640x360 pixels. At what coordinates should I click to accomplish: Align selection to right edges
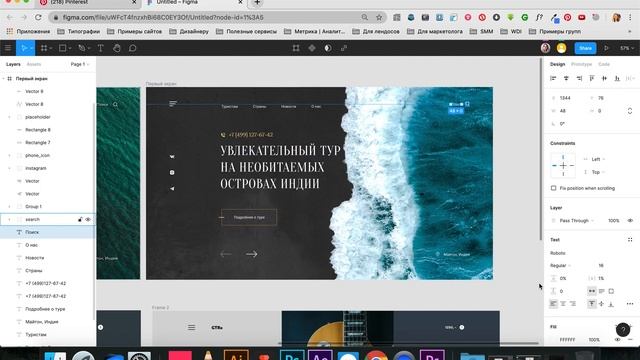(579, 78)
